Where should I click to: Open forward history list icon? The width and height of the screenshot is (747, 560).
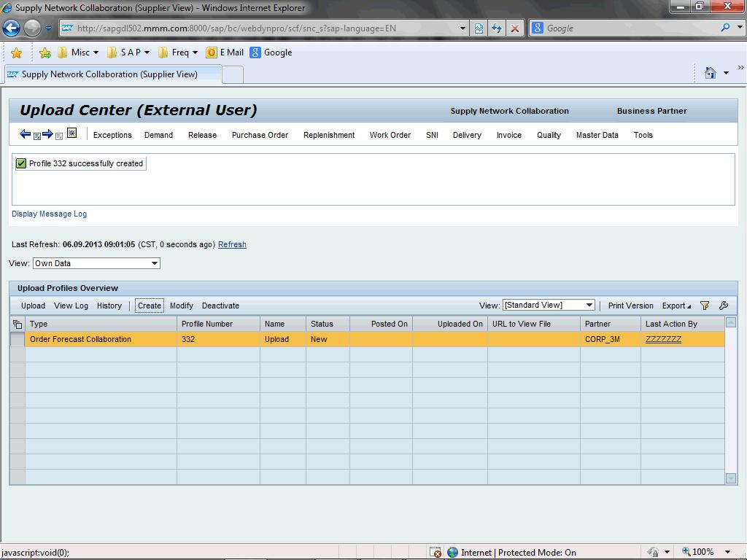(59, 136)
